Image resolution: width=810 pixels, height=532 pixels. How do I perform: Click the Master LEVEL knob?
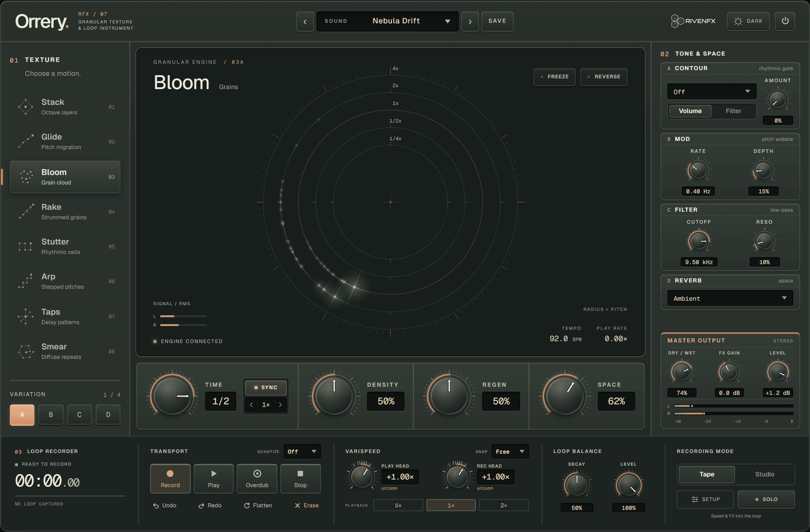(x=778, y=372)
